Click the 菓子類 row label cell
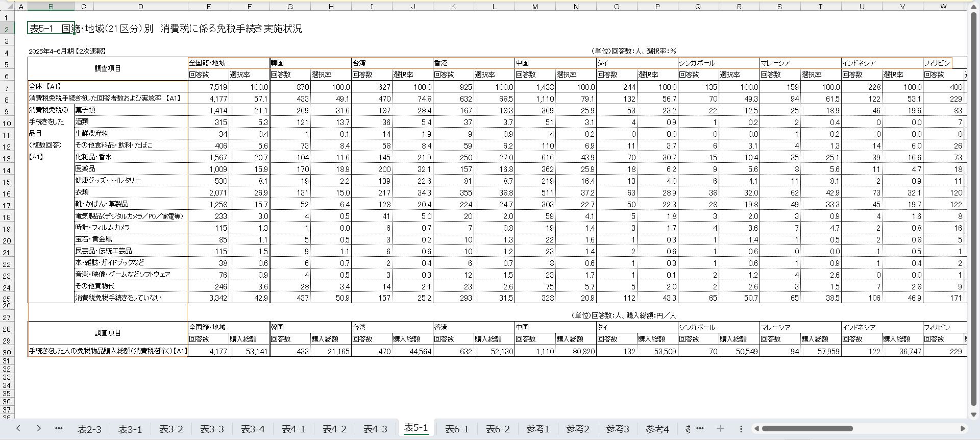980x440 pixels. [x=131, y=110]
